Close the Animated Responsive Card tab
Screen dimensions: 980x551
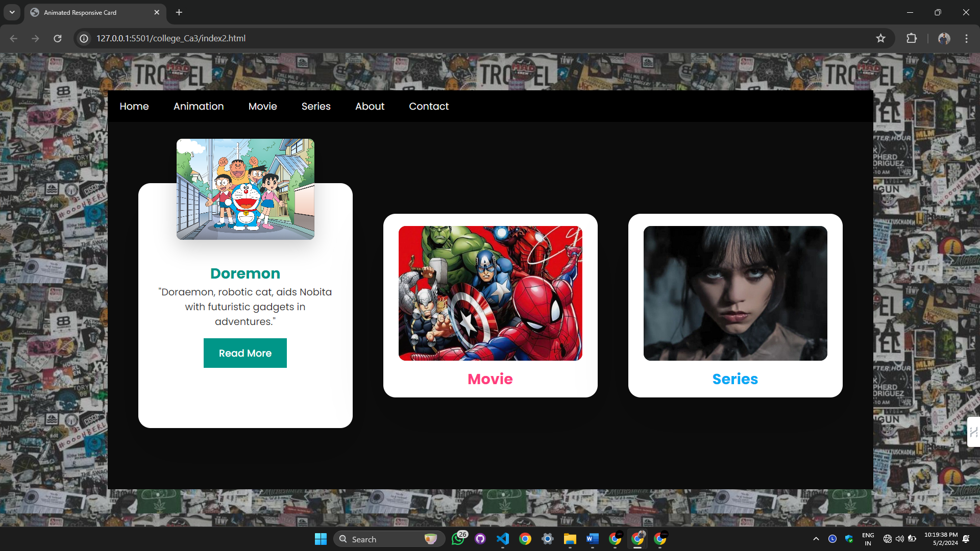pyautogui.click(x=157, y=12)
